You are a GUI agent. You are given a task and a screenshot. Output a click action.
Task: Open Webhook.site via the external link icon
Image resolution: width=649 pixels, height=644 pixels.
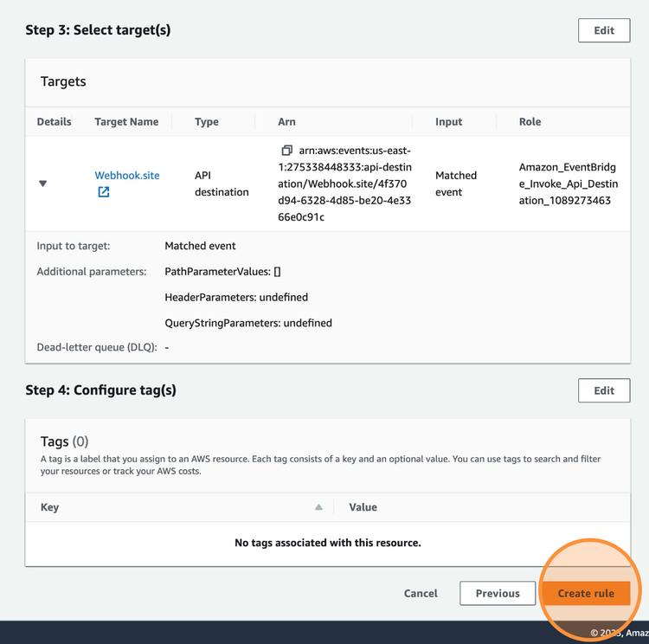point(103,192)
